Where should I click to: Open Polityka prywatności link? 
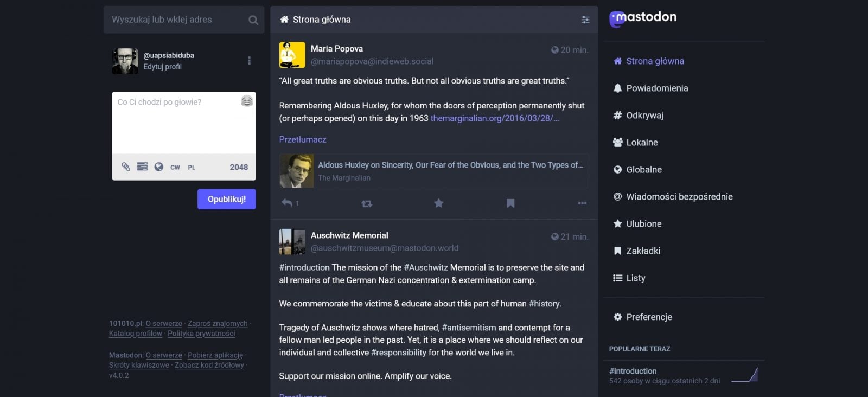(201, 334)
